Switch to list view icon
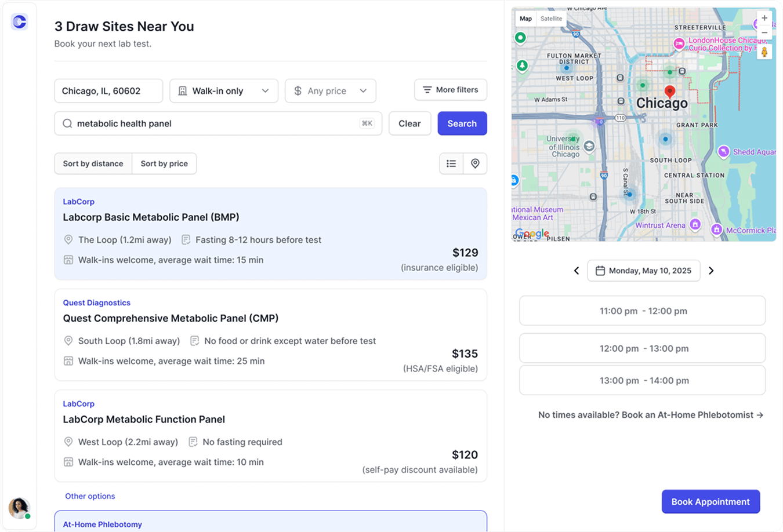This screenshot has height=532, width=783. click(x=451, y=163)
